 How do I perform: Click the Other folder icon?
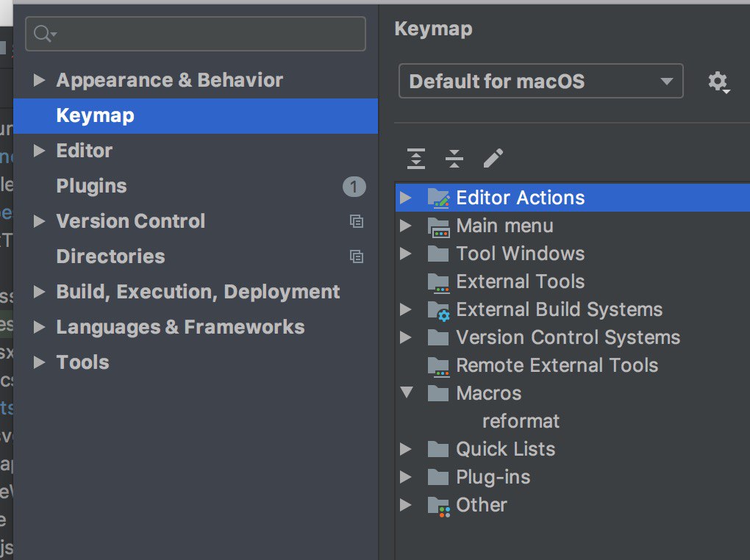pyautogui.click(x=438, y=506)
